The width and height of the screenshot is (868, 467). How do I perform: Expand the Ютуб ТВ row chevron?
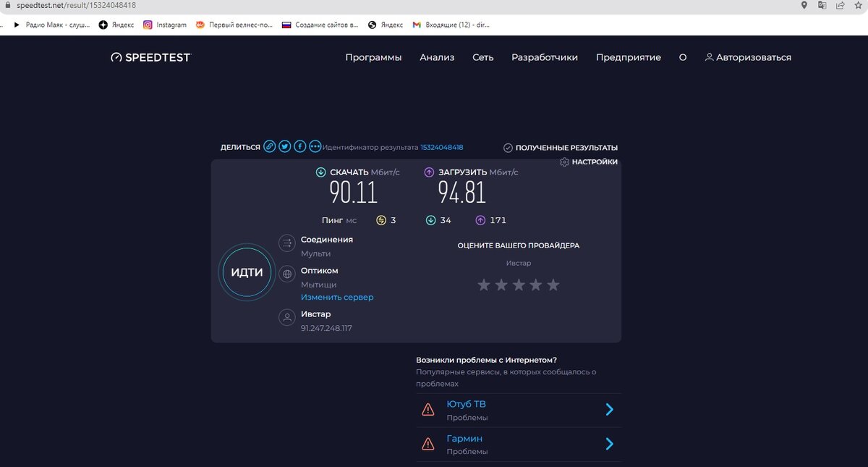point(609,410)
